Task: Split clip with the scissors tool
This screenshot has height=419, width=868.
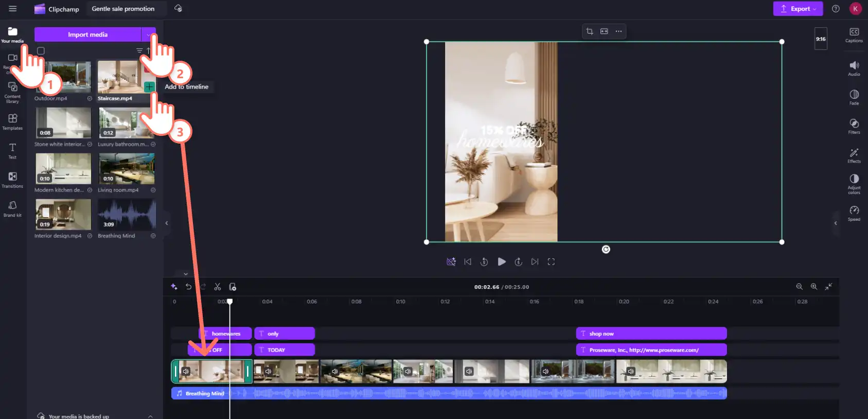Action: click(218, 287)
